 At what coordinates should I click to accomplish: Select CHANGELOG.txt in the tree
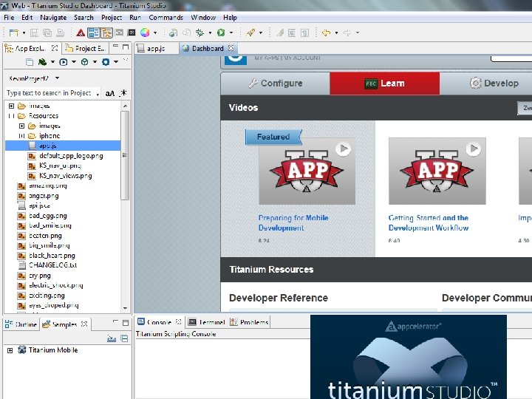pyautogui.click(x=52, y=265)
